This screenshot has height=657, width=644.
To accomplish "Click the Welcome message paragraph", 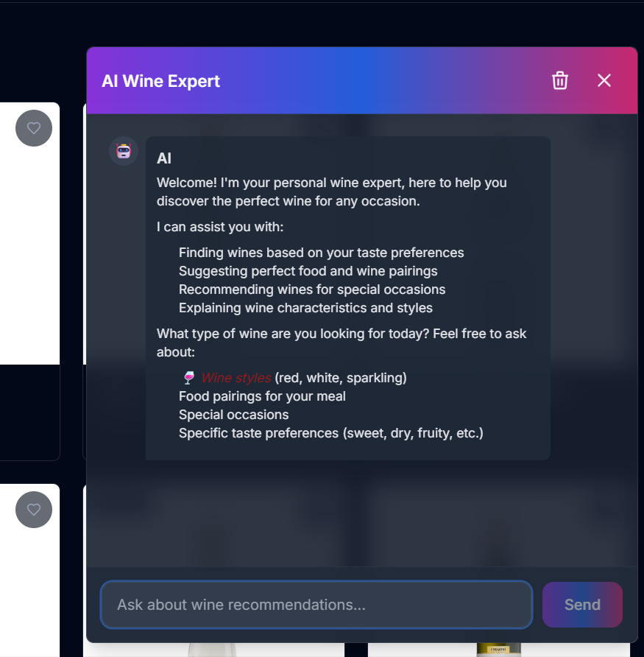I will point(332,192).
